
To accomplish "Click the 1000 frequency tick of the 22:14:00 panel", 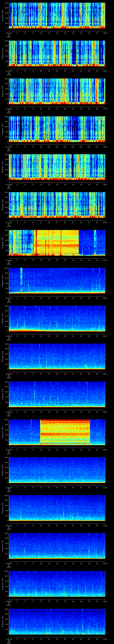I will (x=6, y=3).
